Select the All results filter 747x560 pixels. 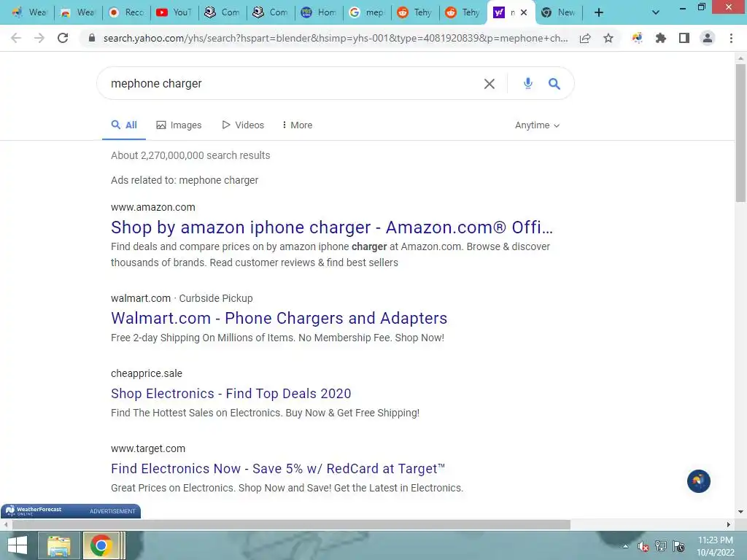(124, 125)
